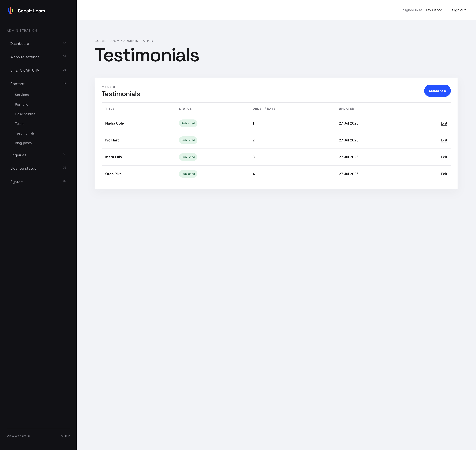
Task: Click updated date in Oren Pike row
Action: click(348, 174)
